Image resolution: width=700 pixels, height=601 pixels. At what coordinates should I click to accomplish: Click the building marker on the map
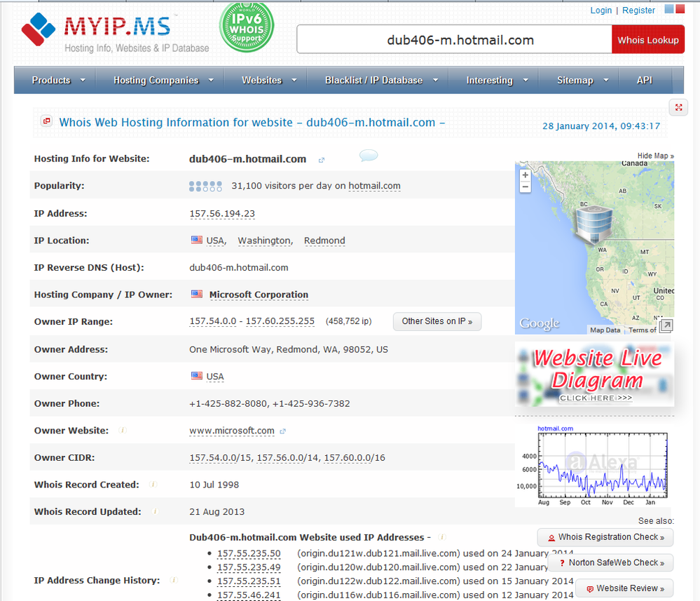pyautogui.click(x=593, y=224)
